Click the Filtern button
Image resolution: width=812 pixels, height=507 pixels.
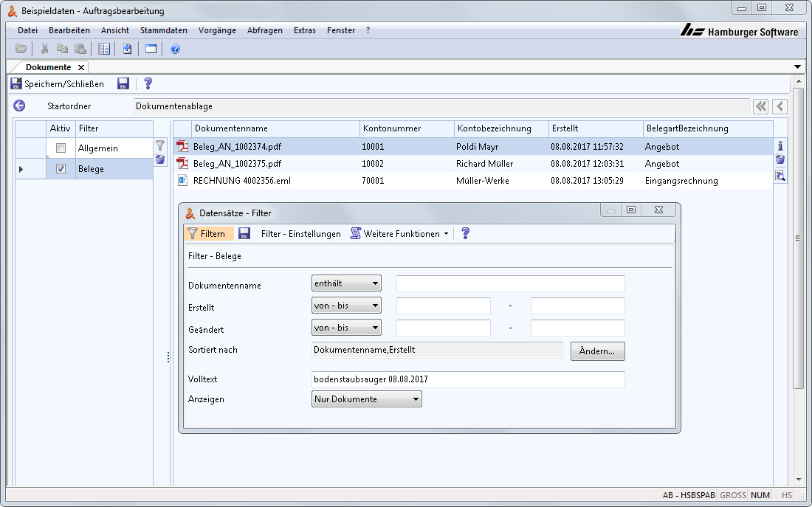[207, 233]
